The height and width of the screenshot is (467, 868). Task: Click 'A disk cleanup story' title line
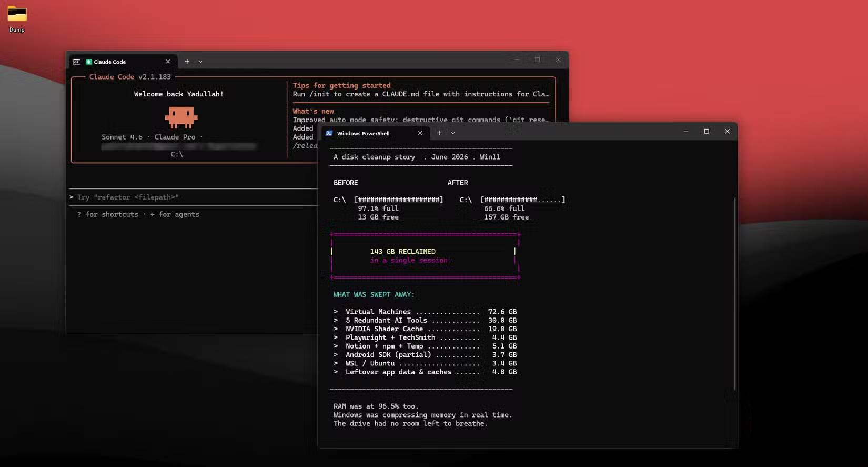(x=417, y=157)
